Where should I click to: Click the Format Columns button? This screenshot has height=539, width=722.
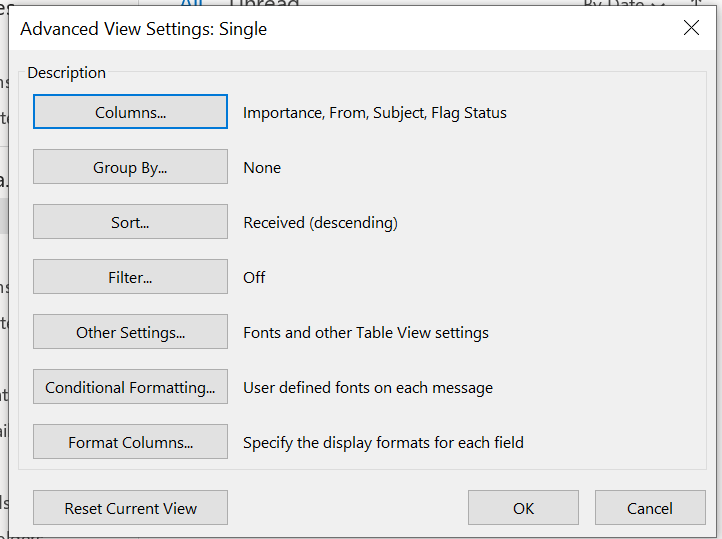click(x=130, y=442)
